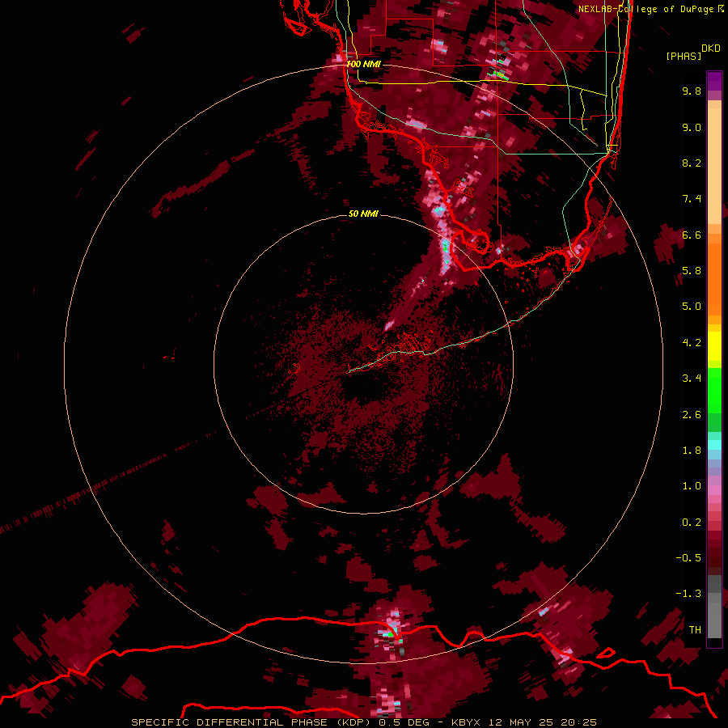Screen dimensions: 728x728
Task: Click the 1.0 value on the color scale
Action: pyautogui.click(x=692, y=486)
